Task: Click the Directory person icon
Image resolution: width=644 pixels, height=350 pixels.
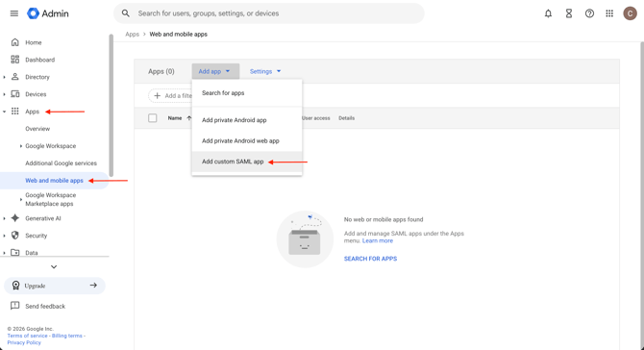Action: (15, 77)
